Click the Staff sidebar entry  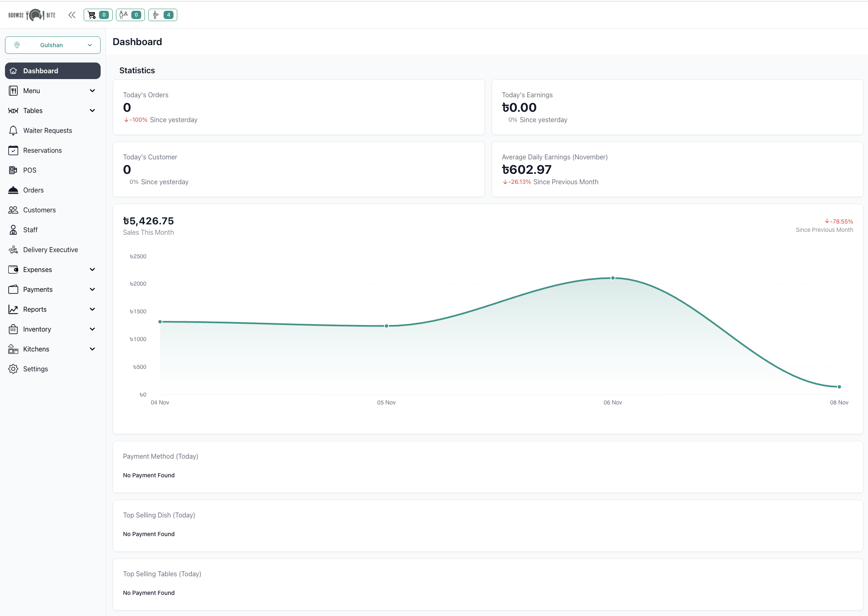(29, 230)
